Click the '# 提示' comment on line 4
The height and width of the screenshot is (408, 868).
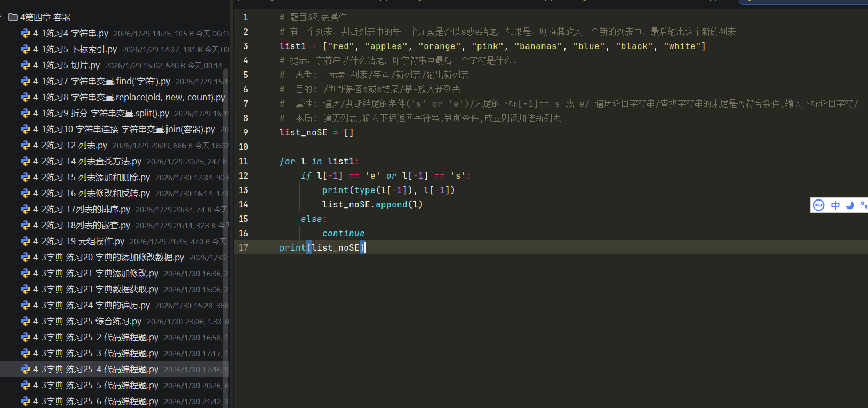point(398,60)
